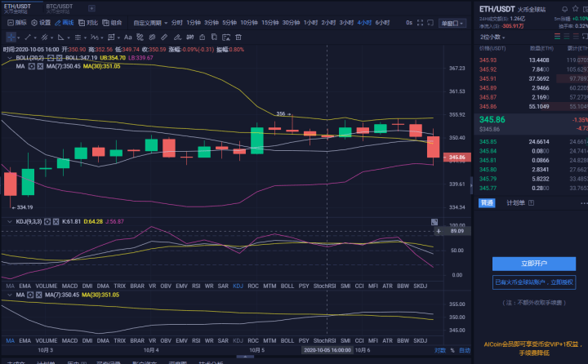The image size is (588, 364).
Task: Click 已有火币全球站账户 authorize link
Action: click(x=533, y=282)
